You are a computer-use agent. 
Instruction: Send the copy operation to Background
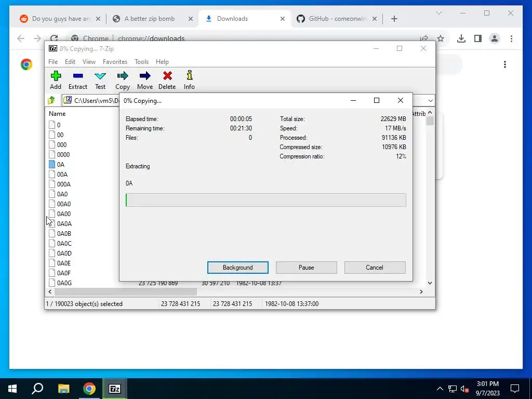tap(238, 268)
